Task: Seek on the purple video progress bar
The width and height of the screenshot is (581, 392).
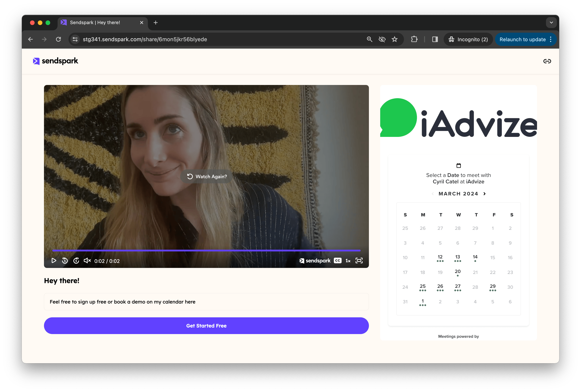Action: coord(206,250)
